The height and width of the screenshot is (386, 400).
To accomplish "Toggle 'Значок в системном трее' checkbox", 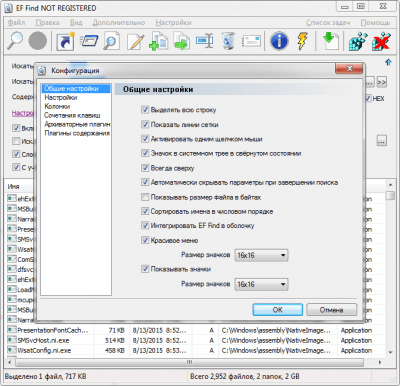I will [x=145, y=153].
